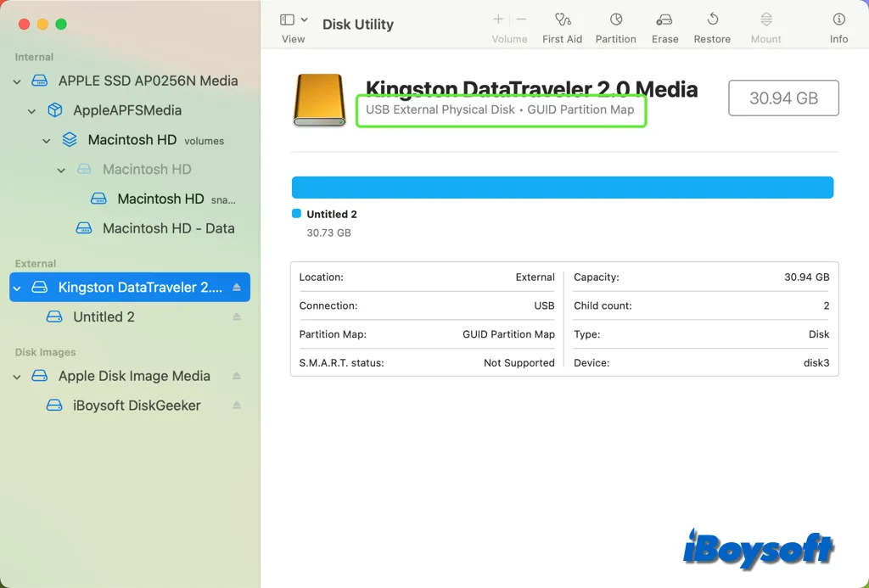Eject the iBoysoft DiskGeeker volume
Screen dimensions: 869x588
pyautogui.click(x=237, y=405)
